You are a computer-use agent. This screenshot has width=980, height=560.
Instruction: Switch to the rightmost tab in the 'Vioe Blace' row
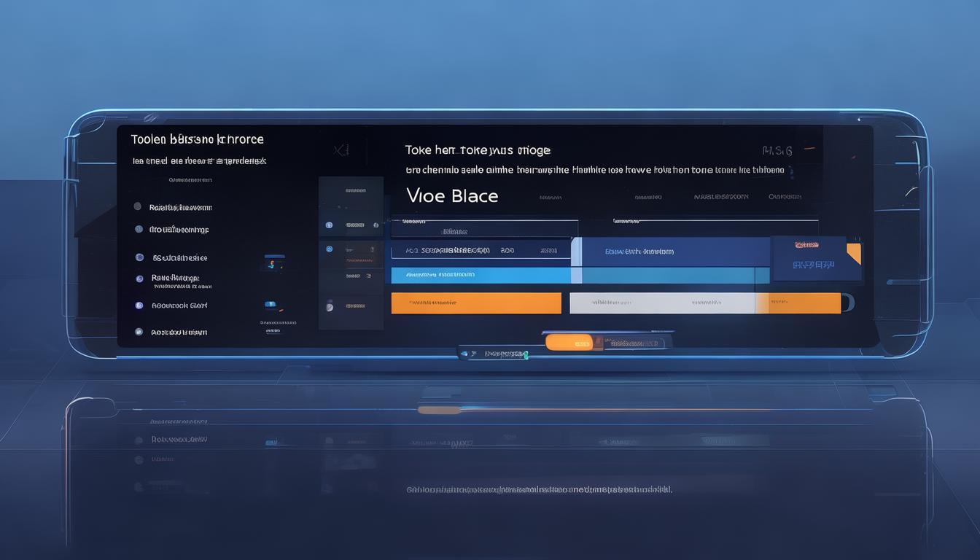point(785,197)
